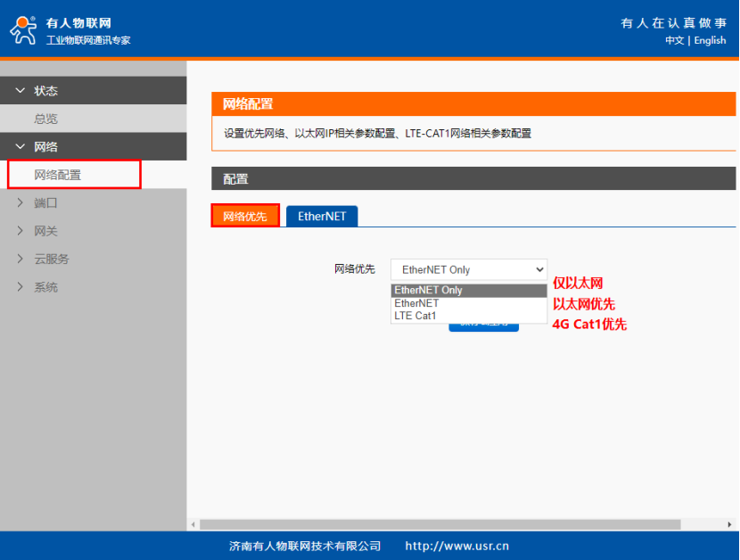Screen dimensions: 740x560
Task: Choose the EtherNET Only option
Action: (x=468, y=291)
